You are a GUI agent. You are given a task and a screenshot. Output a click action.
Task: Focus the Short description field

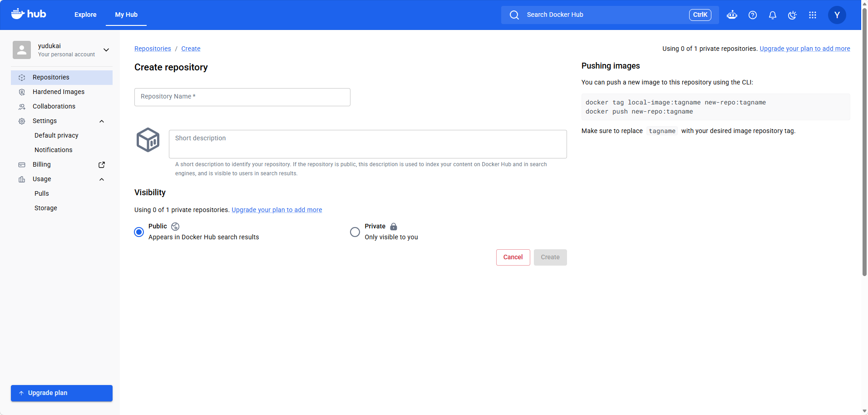coord(368,144)
